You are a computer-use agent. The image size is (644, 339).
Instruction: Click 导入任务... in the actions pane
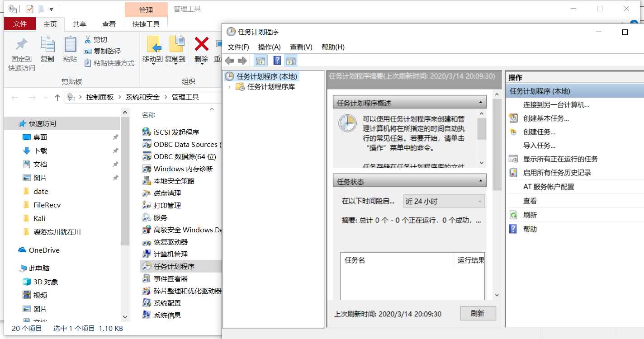[539, 146]
